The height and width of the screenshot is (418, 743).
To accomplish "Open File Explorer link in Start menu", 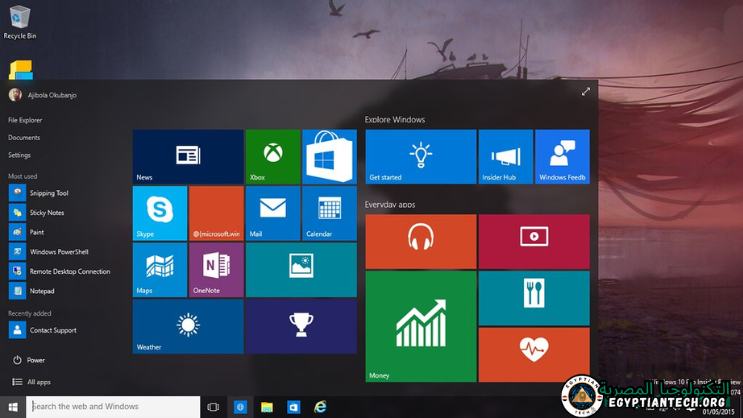I will [x=25, y=120].
